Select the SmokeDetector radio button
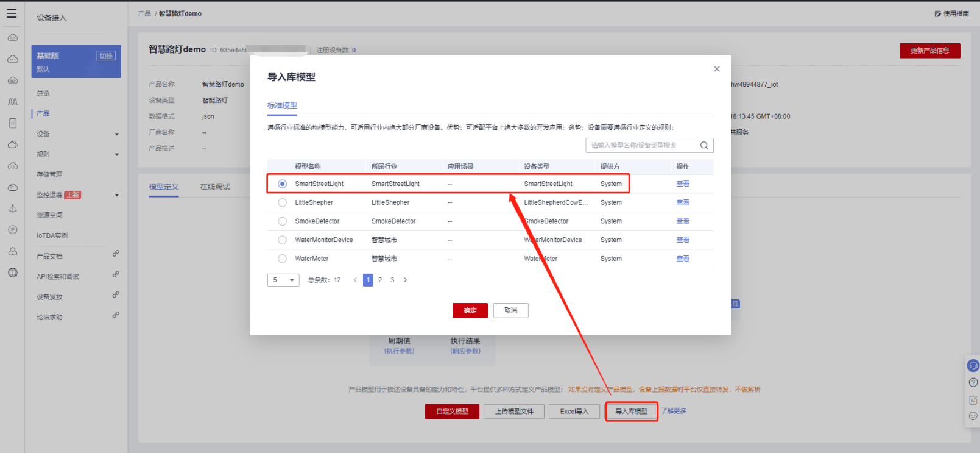Image resolution: width=980 pixels, height=453 pixels. (282, 221)
